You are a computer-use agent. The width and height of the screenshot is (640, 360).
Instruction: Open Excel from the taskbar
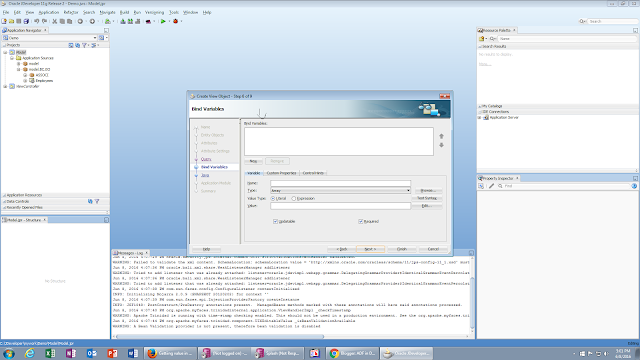click(x=50, y=353)
